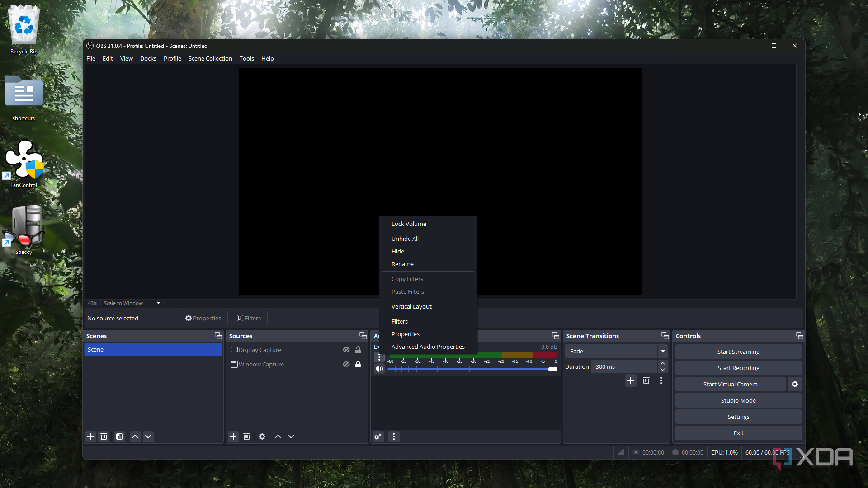Undock the Sources panel

tap(363, 336)
